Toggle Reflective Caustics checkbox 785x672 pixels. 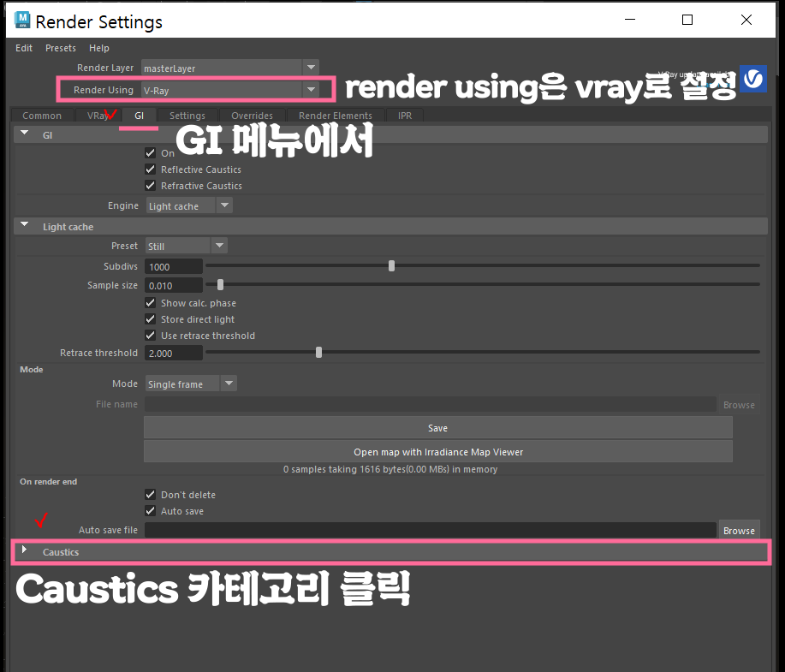pos(150,169)
